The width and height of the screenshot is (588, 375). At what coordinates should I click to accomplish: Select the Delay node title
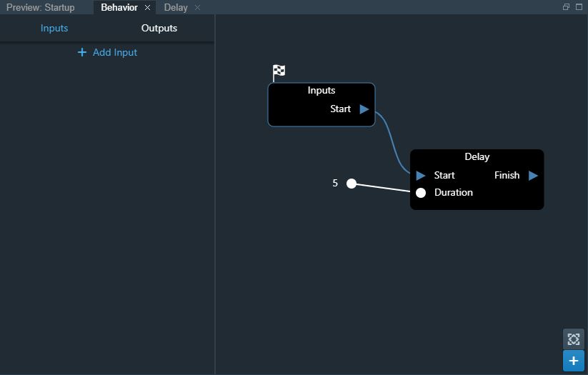[477, 156]
